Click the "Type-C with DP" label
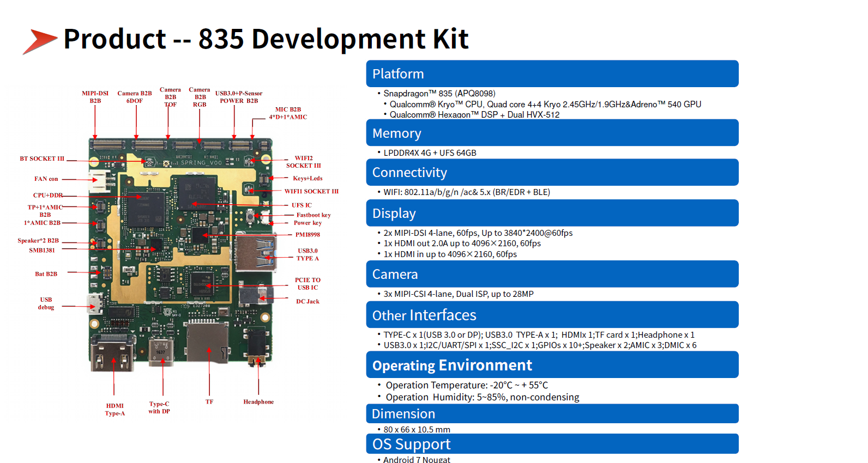Screen dimensions: 868x463 coord(159,407)
